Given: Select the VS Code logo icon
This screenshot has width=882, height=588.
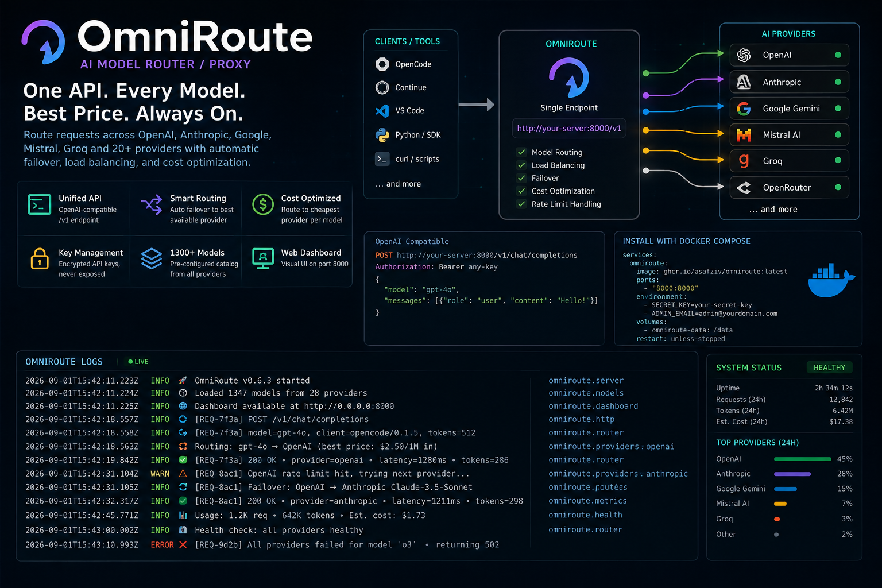Looking at the screenshot, I should [x=382, y=111].
